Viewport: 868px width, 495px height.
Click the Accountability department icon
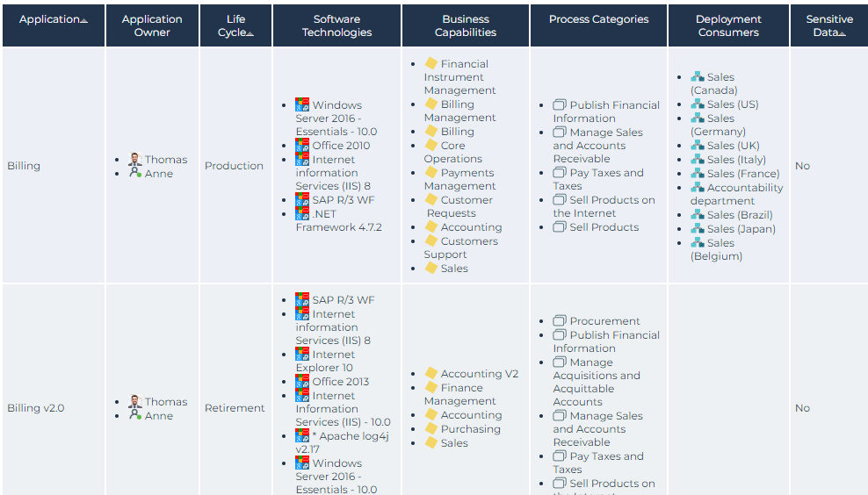698,188
